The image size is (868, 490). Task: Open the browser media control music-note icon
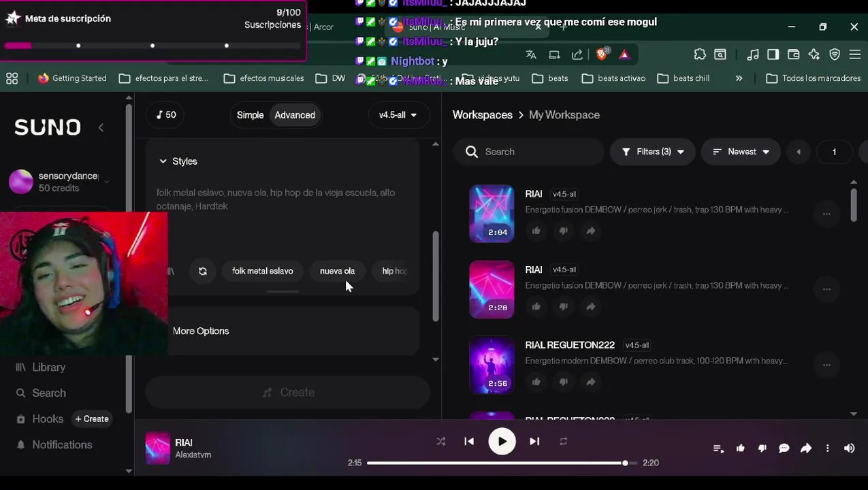(x=753, y=54)
